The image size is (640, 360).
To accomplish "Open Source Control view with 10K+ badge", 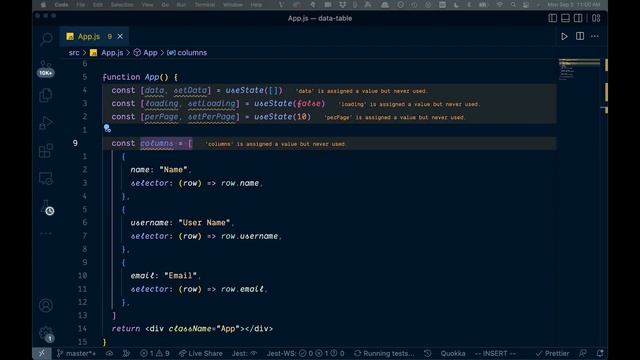I will [46, 68].
